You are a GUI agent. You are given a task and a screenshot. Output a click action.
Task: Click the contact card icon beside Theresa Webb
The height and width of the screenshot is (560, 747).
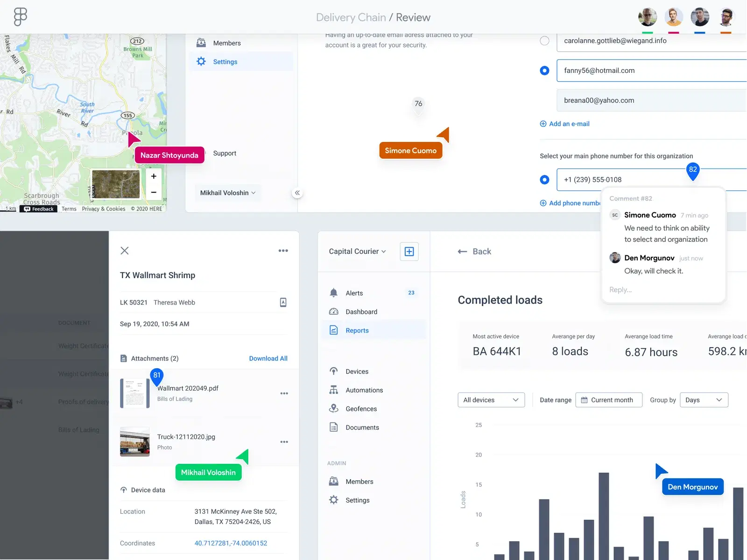[283, 302]
